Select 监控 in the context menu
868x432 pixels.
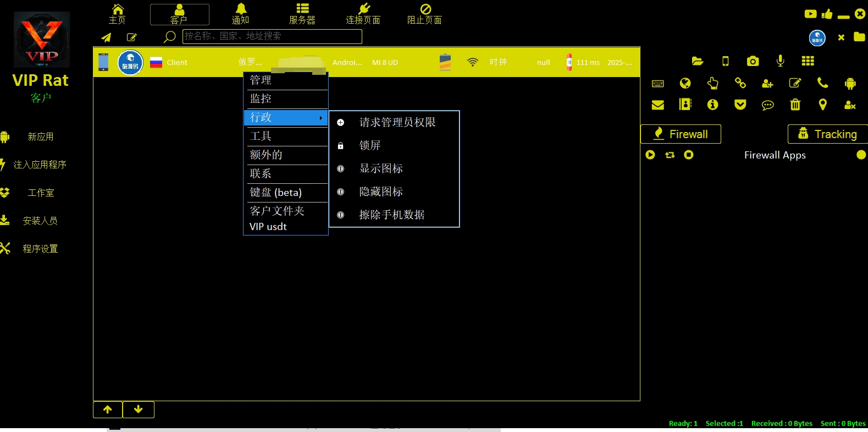286,99
